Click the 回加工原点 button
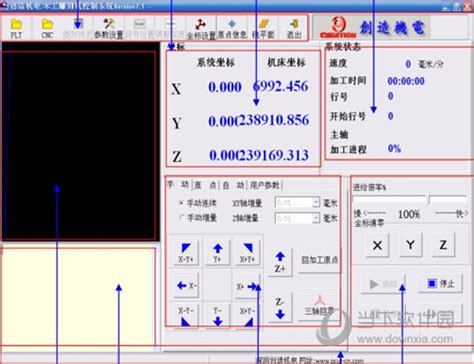Viewport: 474px width, 364px height. 319,260
